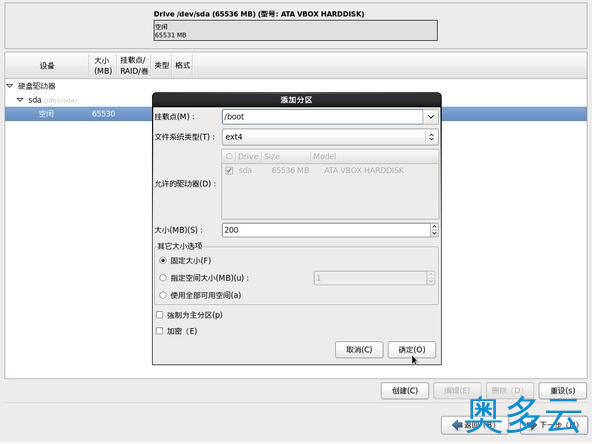Click the 设备 column header

pyautogui.click(x=47, y=66)
